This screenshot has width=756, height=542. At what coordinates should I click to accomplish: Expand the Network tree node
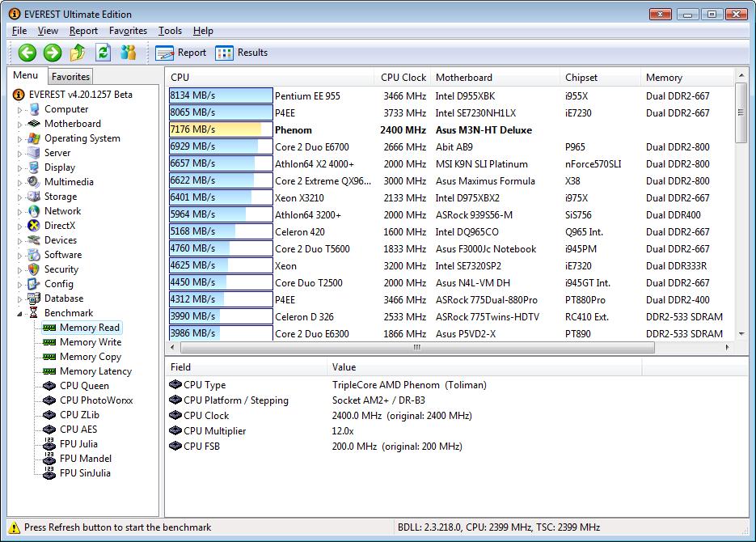click(19, 212)
